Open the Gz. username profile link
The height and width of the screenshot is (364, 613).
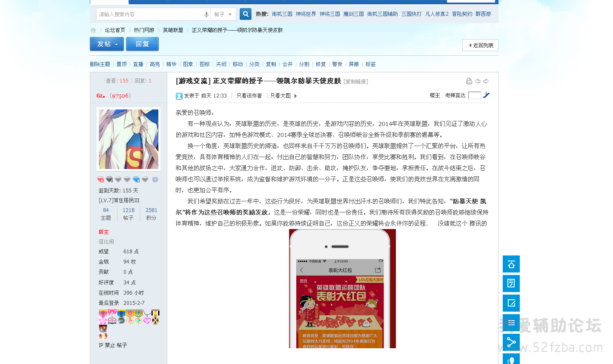point(101,96)
